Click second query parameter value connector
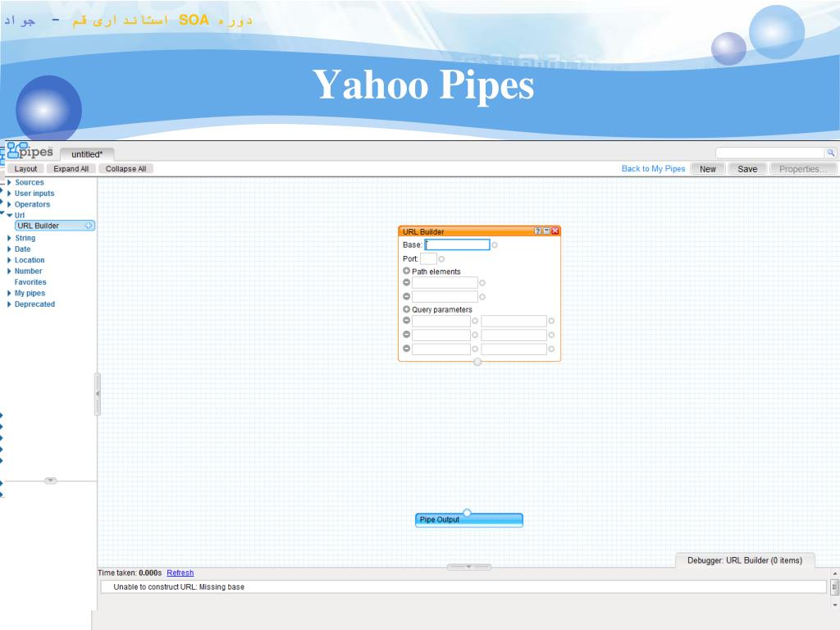The width and height of the screenshot is (840, 630). 551,335
